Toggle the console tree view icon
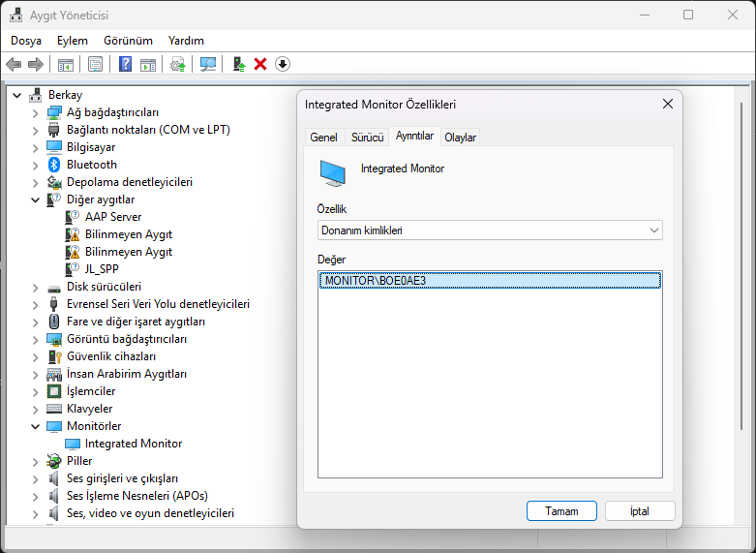 [66, 64]
